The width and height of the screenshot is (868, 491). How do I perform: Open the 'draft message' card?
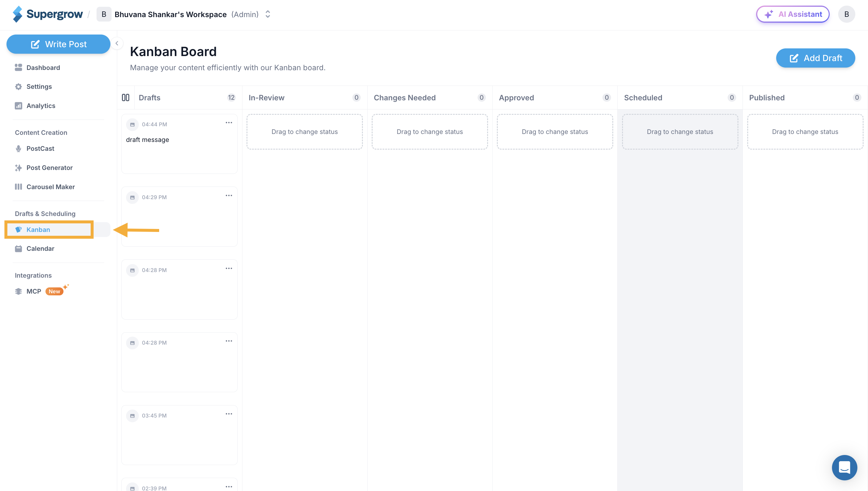(179, 144)
